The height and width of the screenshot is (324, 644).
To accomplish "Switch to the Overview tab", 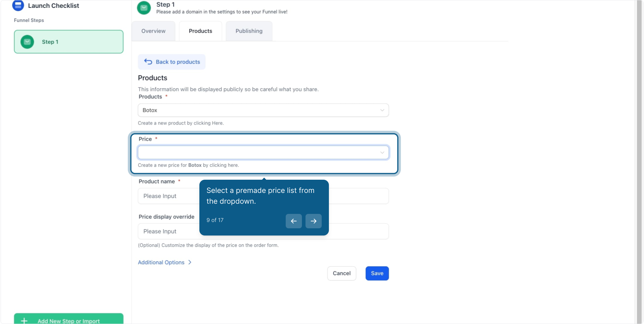I will click(x=154, y=31).
